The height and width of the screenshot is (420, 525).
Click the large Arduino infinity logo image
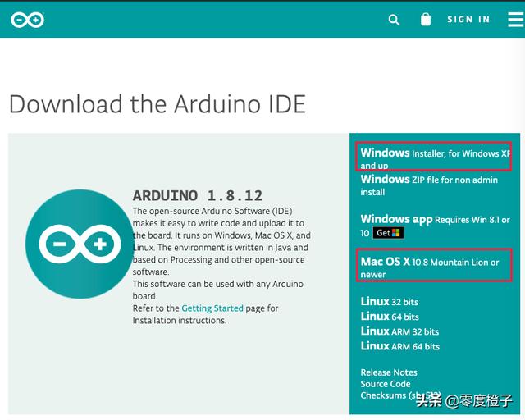point(80,244)
